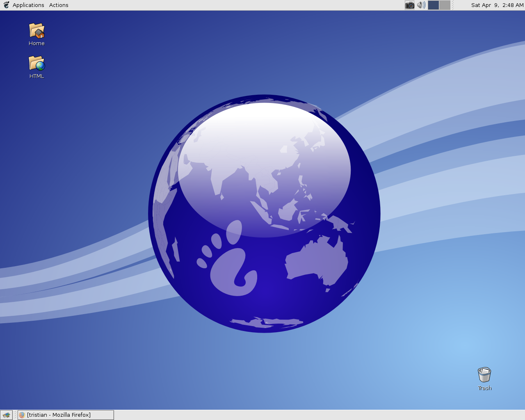Click the volume speaker icon
The width and height of the screenshot is (525, 420).
point(421,5)
